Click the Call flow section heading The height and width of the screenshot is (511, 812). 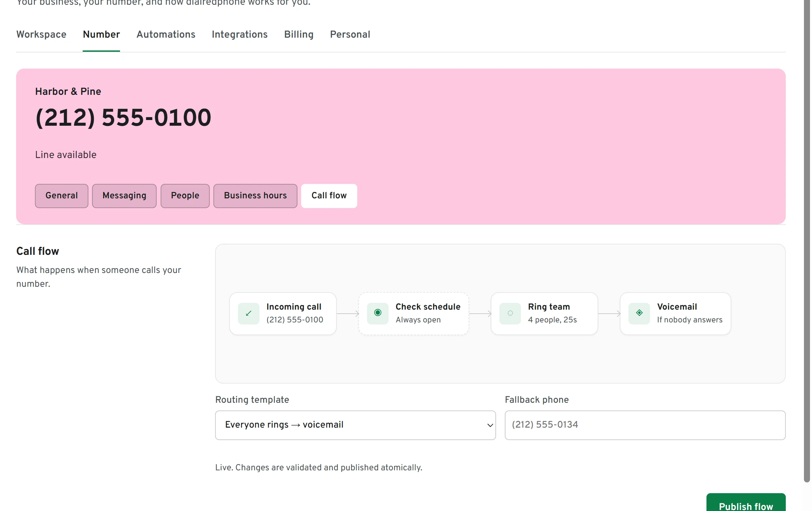click(38, 251)
